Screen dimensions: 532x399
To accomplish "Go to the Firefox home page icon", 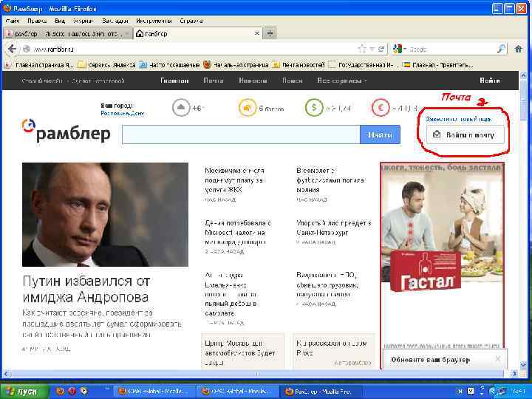I will (x=519, y=50).
